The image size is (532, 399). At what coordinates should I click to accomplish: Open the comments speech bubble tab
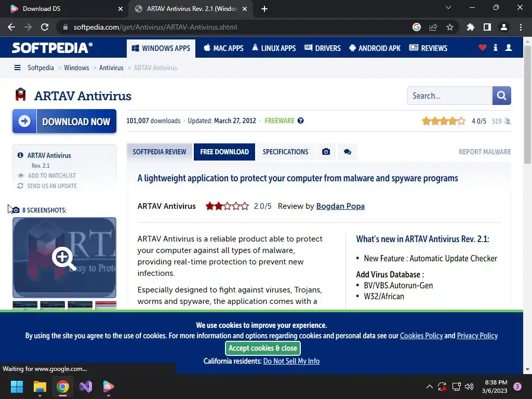[348, 152]
